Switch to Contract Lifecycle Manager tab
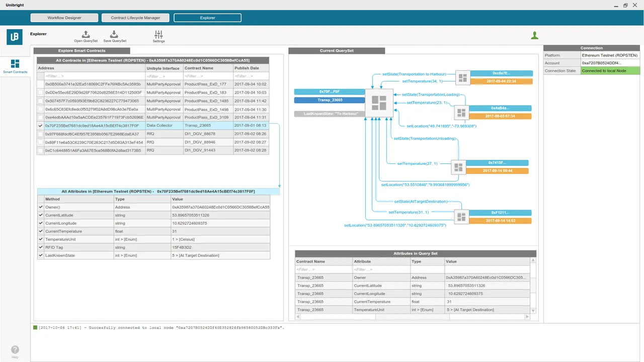The height and width of the screenshot is (362, 644). click(135, 18)
